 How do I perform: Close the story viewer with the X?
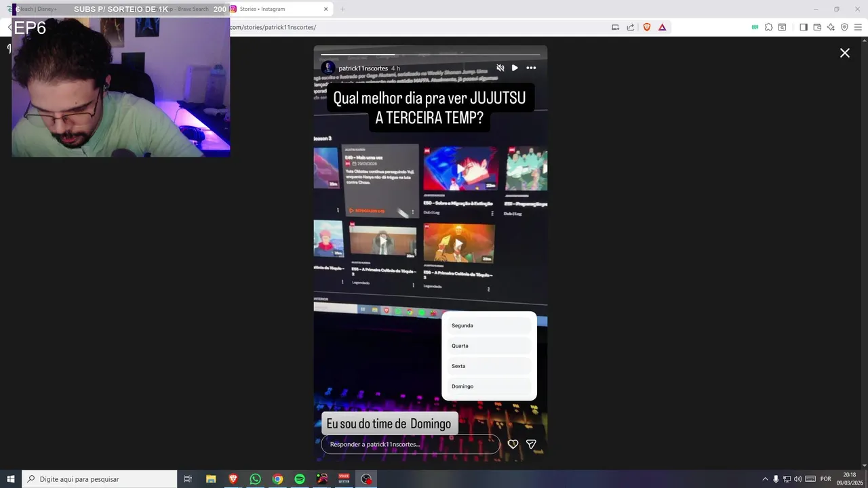845,53
